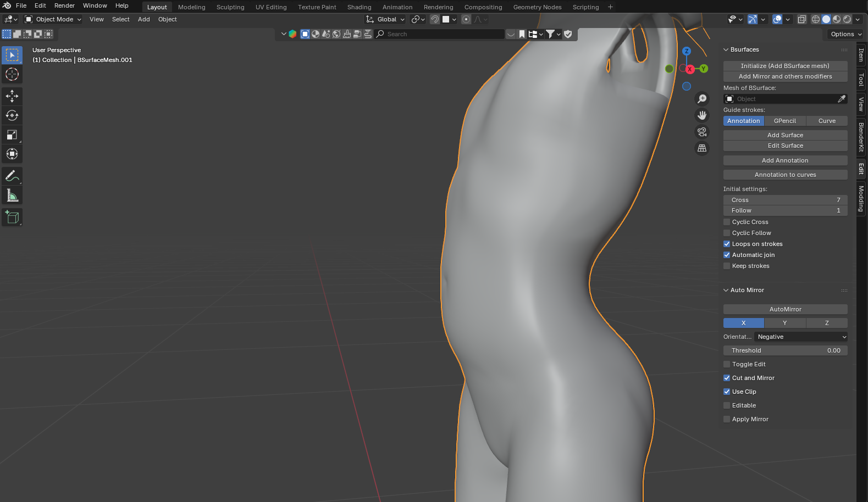The width and height of the screenshot is (868, 502).
Task: Open the pivot point dropdown
Action: pos(418,19)
